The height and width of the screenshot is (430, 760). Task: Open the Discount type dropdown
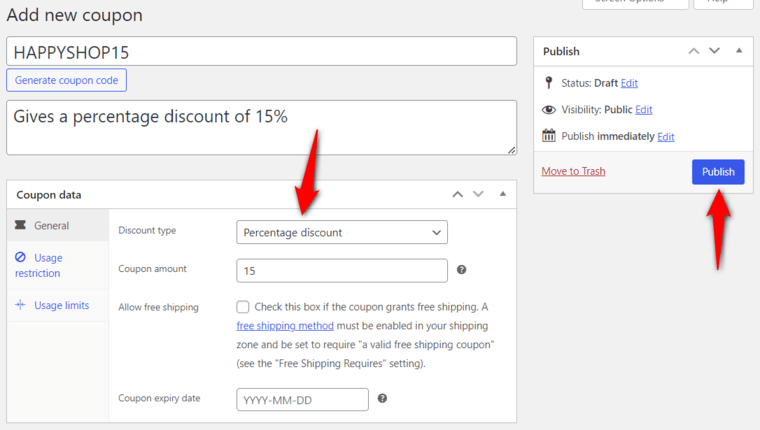click(342, 232)
